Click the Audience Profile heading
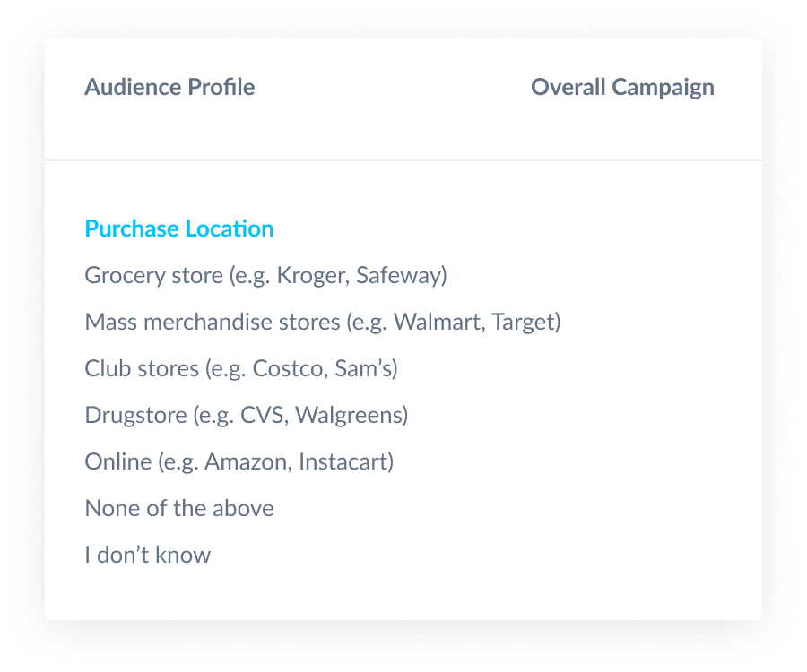Screen dimensions: 807x672 tap(169, 87)
